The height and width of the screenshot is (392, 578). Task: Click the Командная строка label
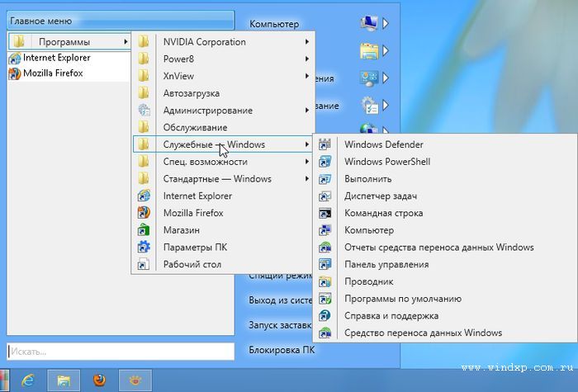[x=383, y=213]
